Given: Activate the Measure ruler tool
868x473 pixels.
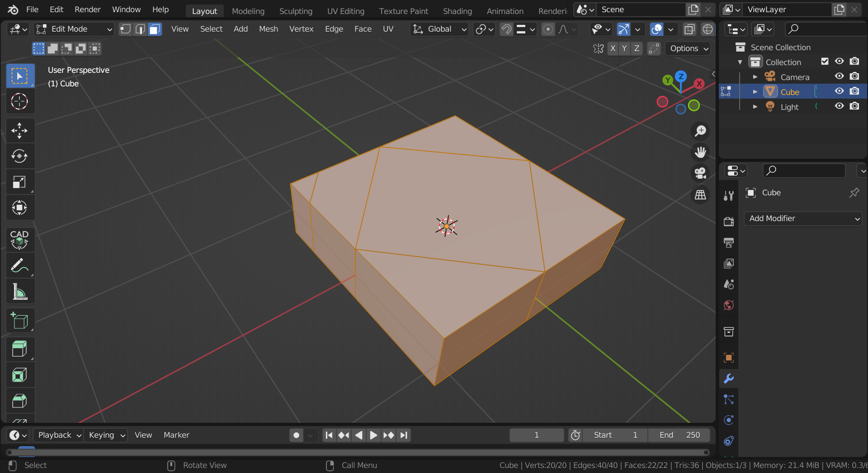Looking at the screenshot, I should point(19,292).
